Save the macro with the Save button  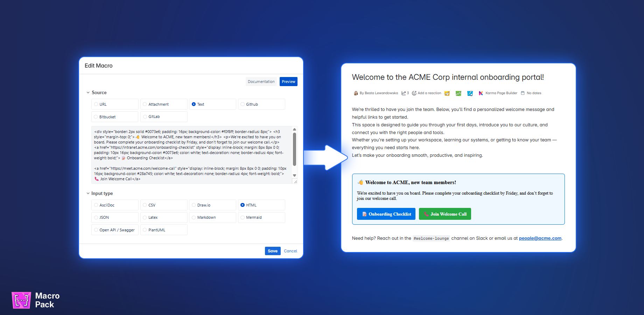pos(273,251)
